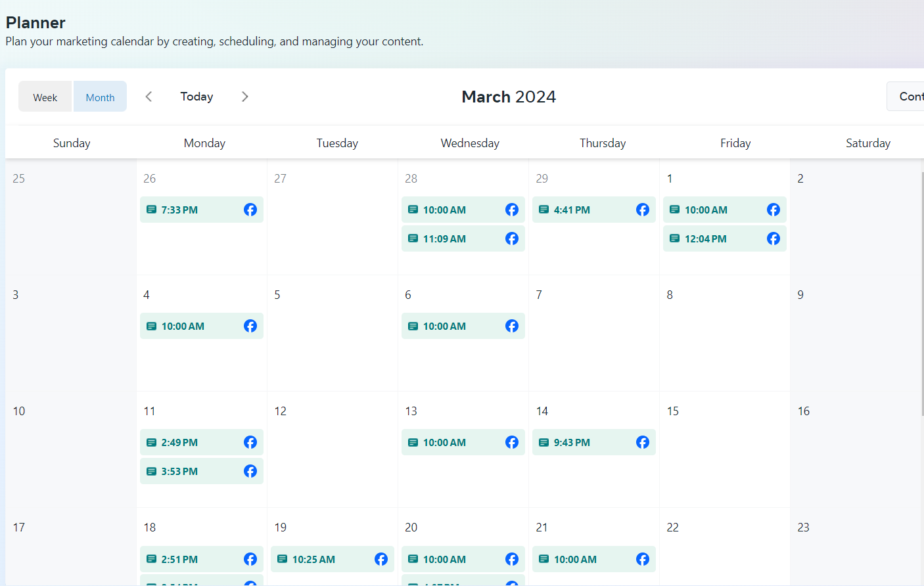This screenshot has width=924, height=586.
Task: Click the post icon on March 14 entry
Action: coord(544,443)
